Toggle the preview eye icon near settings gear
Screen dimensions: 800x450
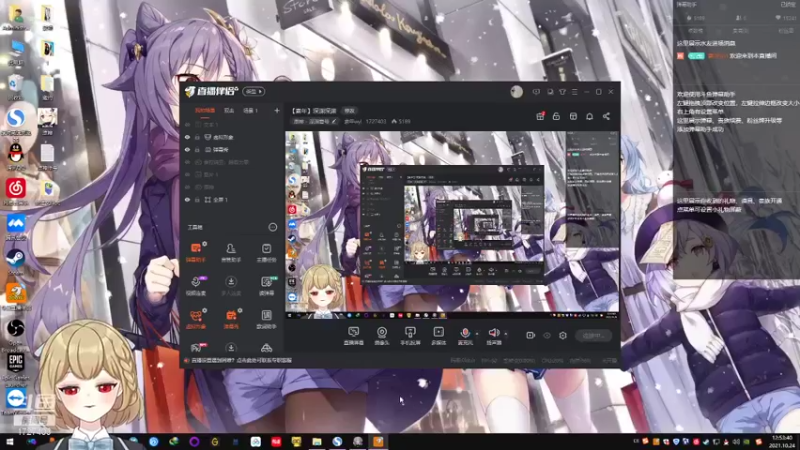(547, 335)
